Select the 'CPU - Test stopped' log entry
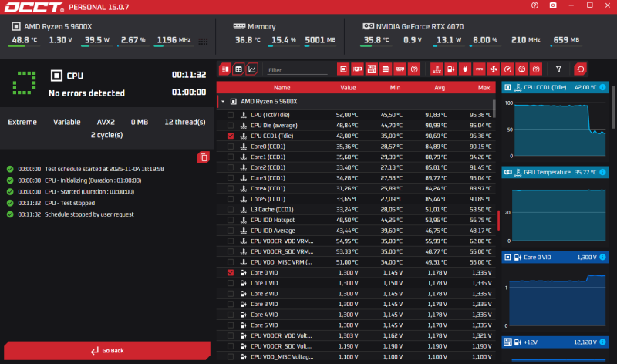This screenshot has height=364, width=617. (69, 203)
